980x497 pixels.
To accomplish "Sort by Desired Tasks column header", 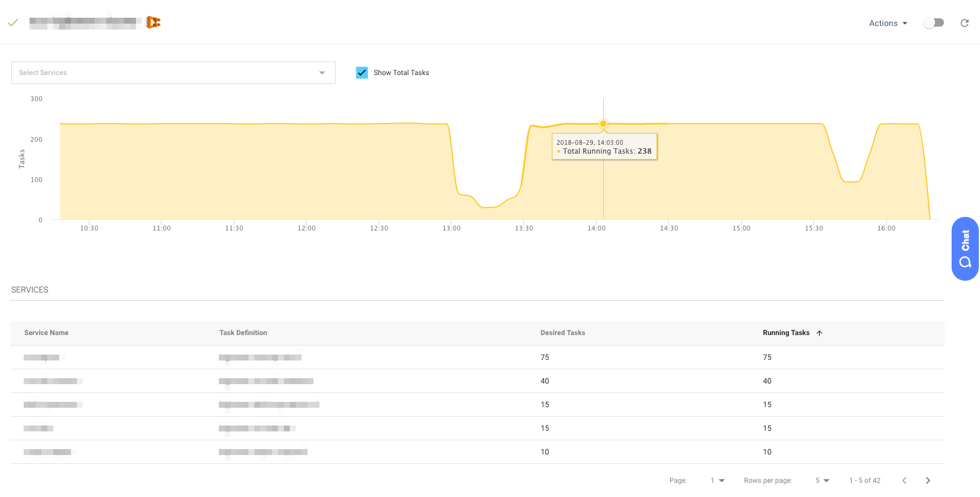I will click(562, 333).
